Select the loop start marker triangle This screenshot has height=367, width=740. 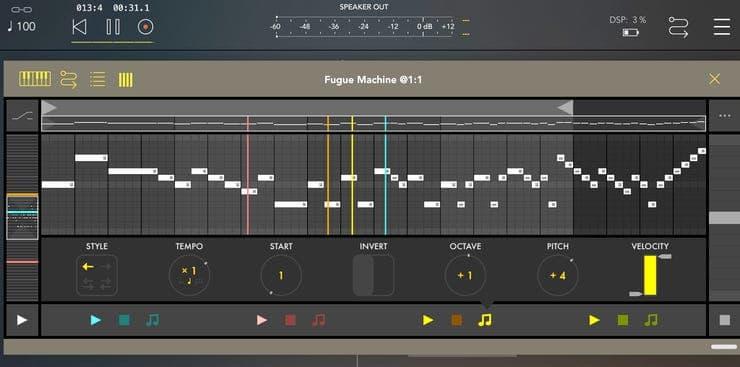[49, 108]
